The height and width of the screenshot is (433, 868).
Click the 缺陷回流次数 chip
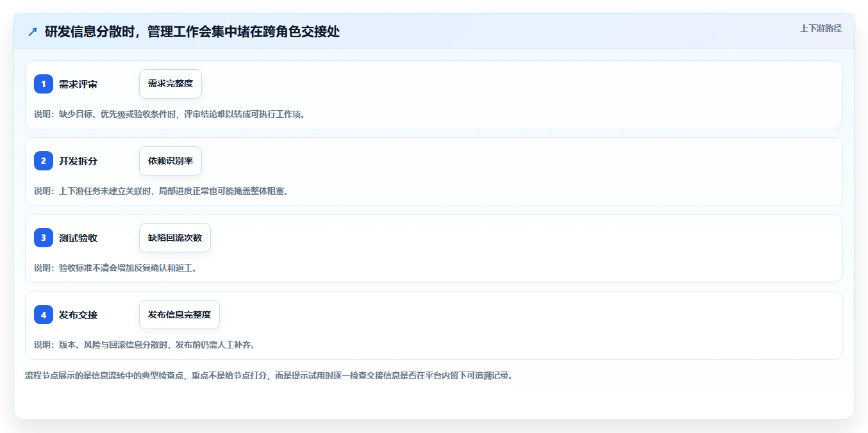(175, 238)
